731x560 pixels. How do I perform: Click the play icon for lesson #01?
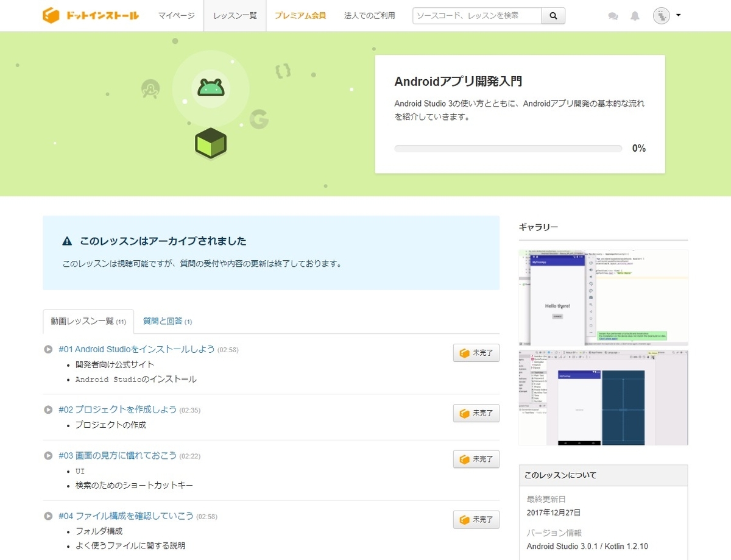[x=48, y=349]
